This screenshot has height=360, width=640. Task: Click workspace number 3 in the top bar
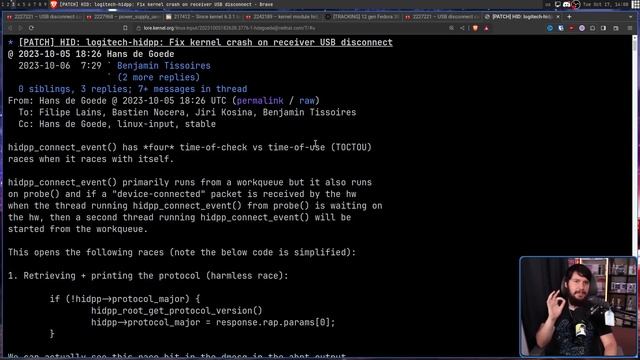pyautogui.click(x=13, y=4)
